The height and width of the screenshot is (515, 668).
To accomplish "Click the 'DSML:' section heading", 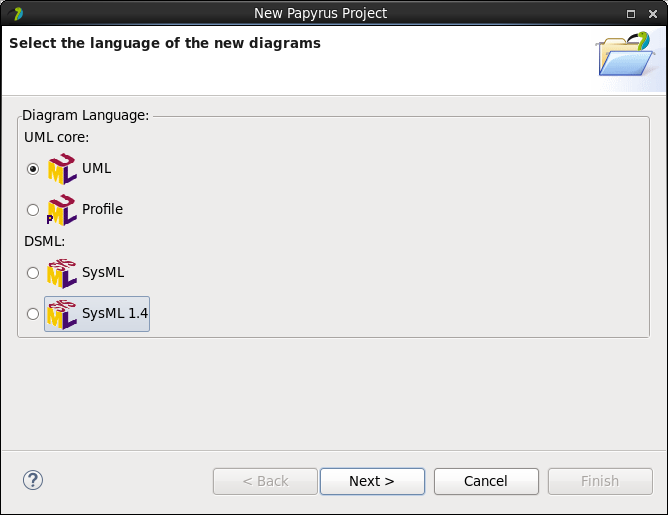I will [45, 241].
